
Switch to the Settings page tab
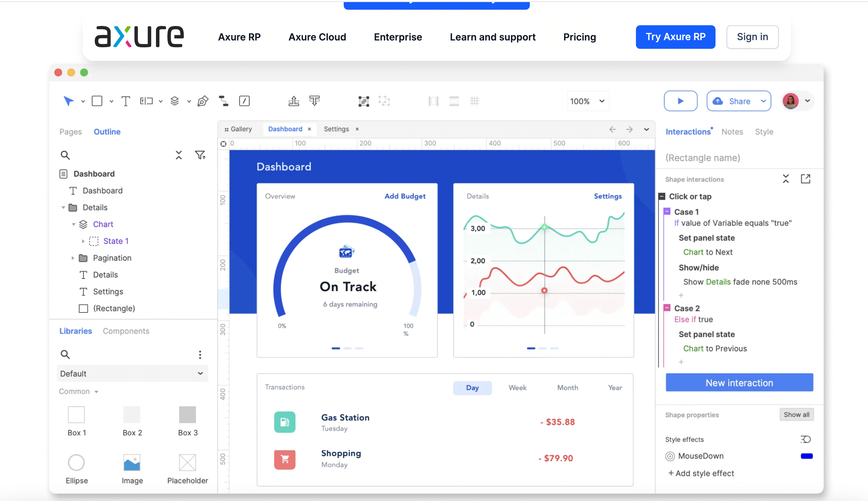(x=336, y=129)
